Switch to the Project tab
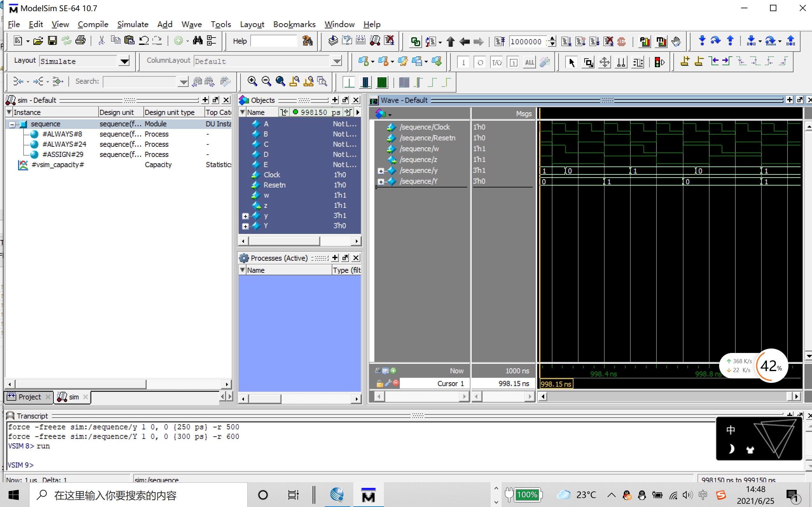Viewport: 812px width, 507px height. coord(29,397)
